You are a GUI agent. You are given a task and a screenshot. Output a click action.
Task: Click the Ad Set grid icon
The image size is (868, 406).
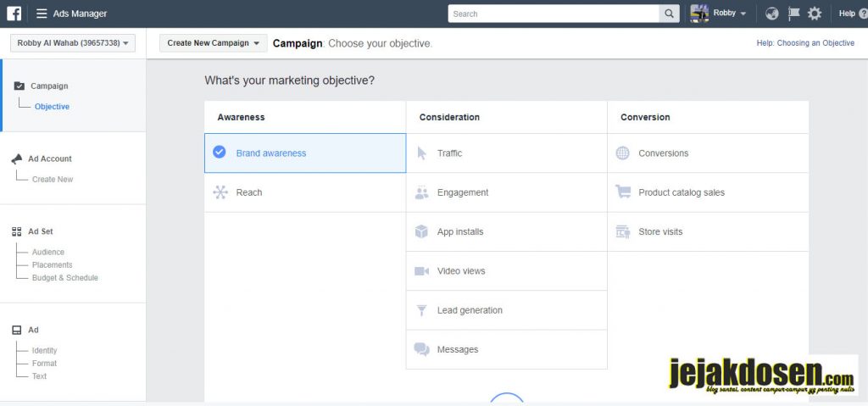pyautogui.click(x=17, y=231)
